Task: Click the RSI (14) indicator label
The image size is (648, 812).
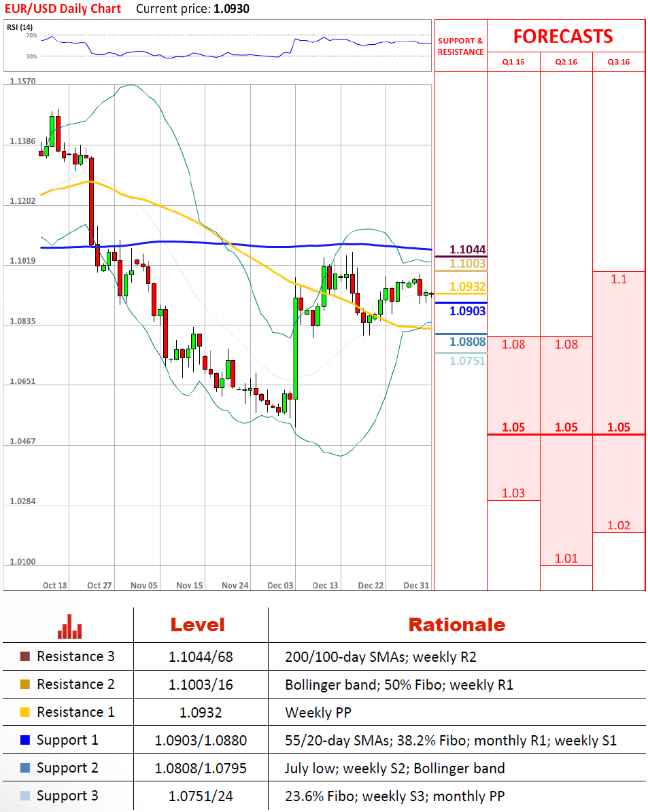Action: 20,27
